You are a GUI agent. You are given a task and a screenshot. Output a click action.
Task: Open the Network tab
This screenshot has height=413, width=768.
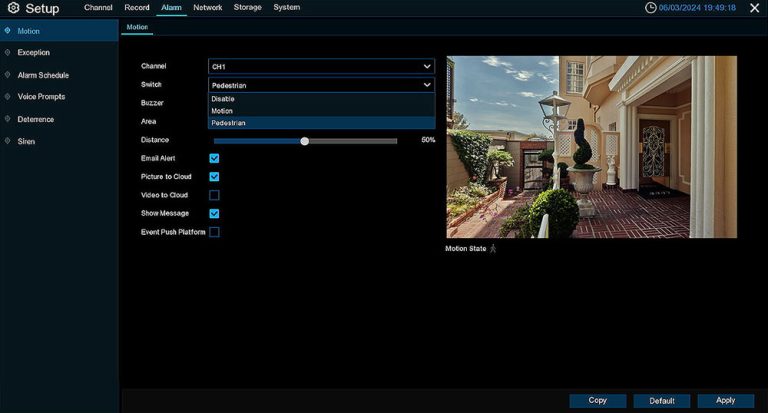coord(208,7)
